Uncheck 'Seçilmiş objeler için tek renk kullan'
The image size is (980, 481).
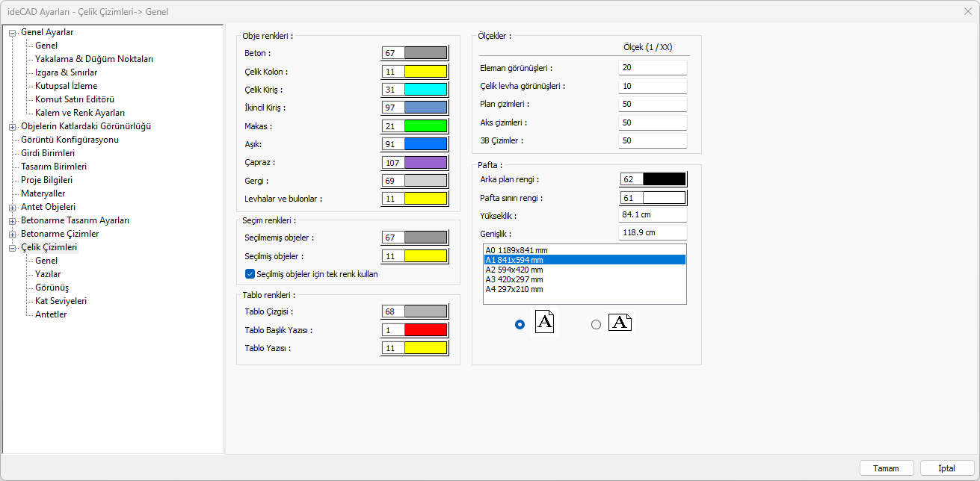tap(250, 274)
